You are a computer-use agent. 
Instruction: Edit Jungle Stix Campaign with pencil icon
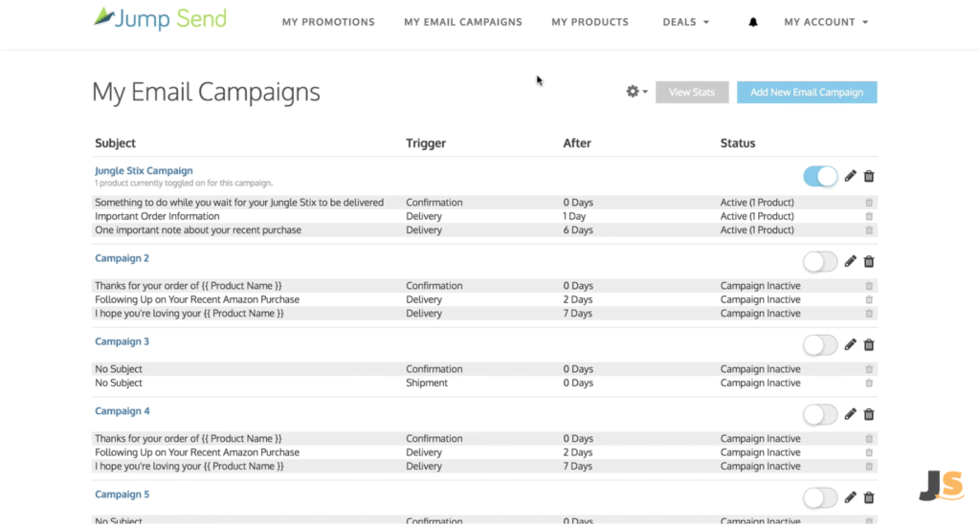click(x=850, y=176)
